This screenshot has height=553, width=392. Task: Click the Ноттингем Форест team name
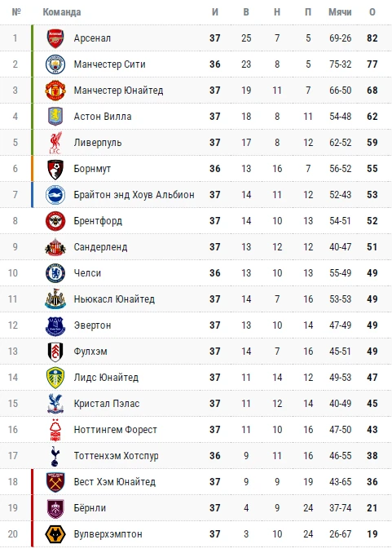tap(115, 430)
